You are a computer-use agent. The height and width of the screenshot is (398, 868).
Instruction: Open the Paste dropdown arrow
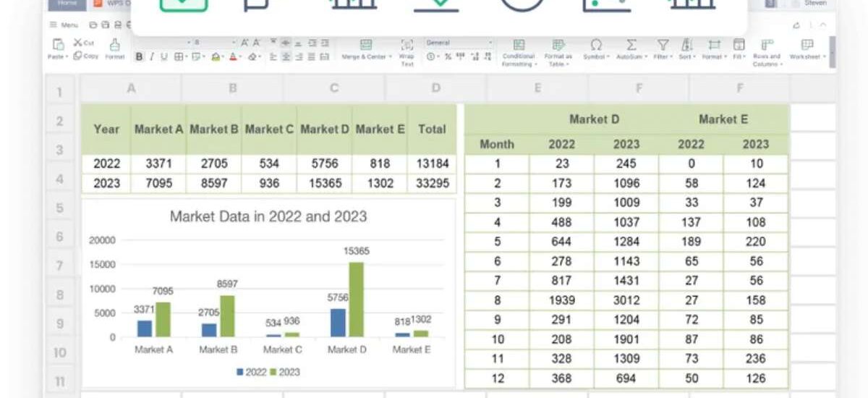67,57
